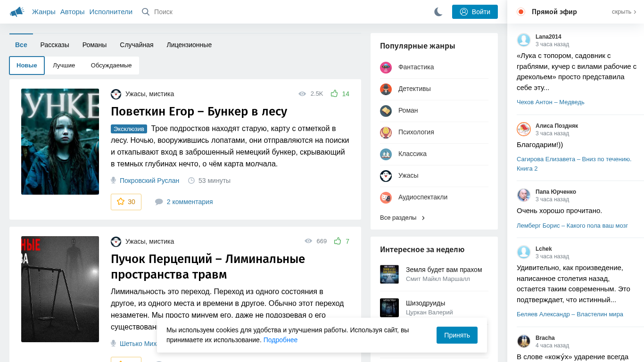The image size is (644, 362).
Task: Click Lchek user avatar
Action: tap(524, 252)
